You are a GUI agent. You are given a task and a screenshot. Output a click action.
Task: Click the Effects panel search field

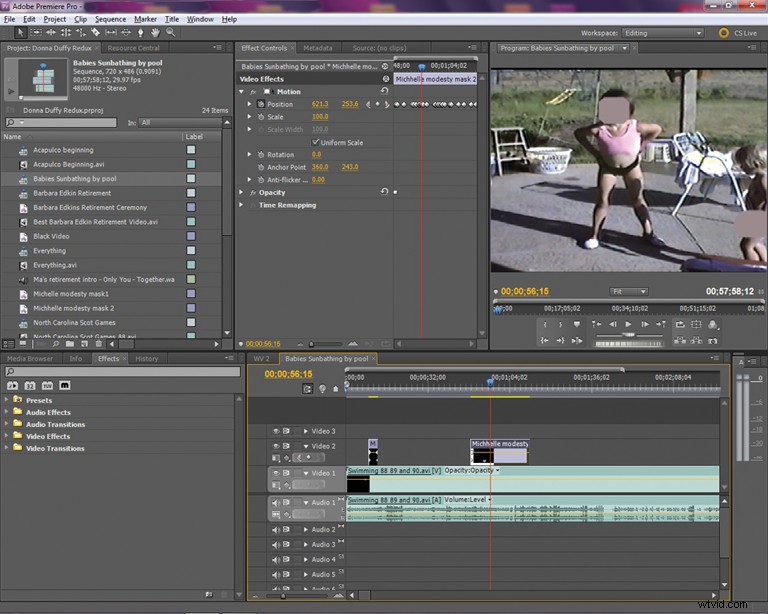122,372
